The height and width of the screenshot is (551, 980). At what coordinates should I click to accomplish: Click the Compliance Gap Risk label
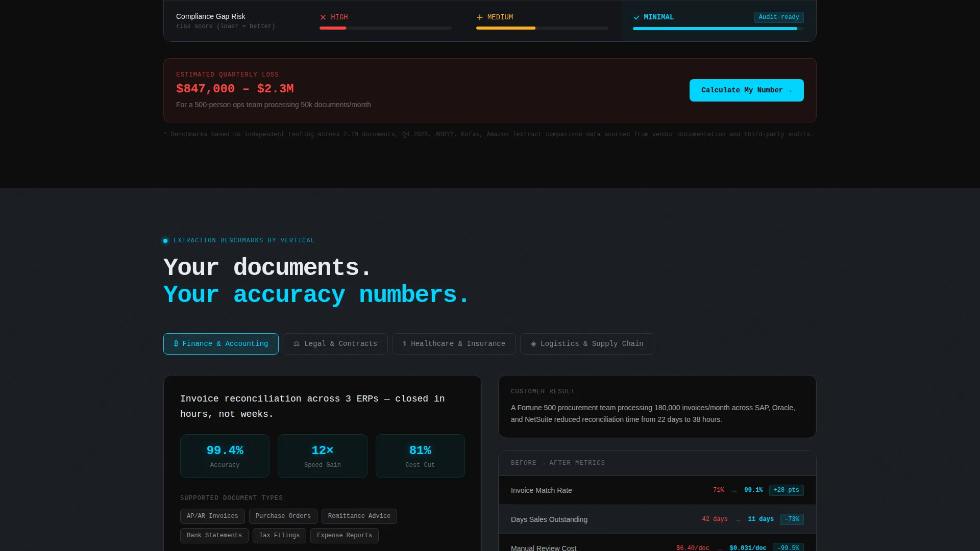(210, 16)
